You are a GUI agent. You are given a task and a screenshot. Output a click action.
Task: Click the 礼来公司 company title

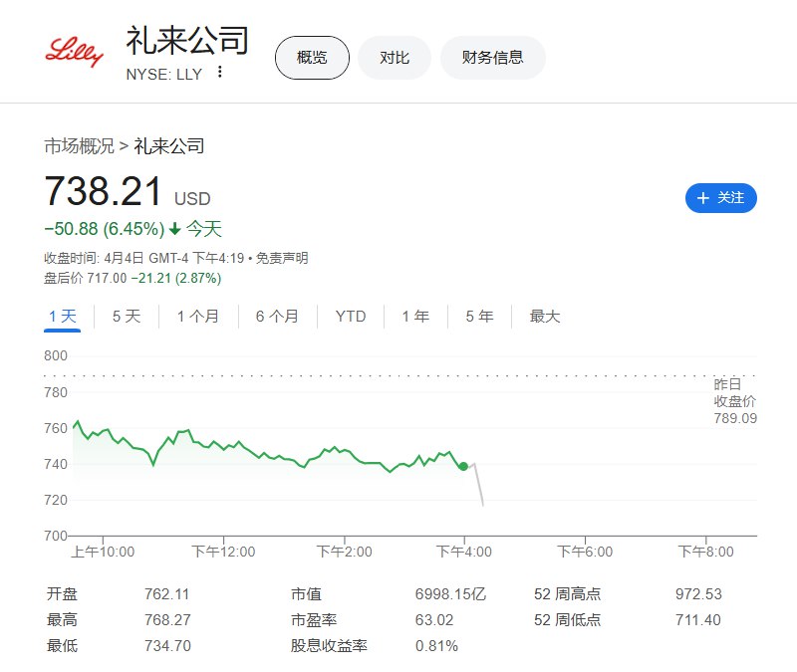[x=187, y=42]
